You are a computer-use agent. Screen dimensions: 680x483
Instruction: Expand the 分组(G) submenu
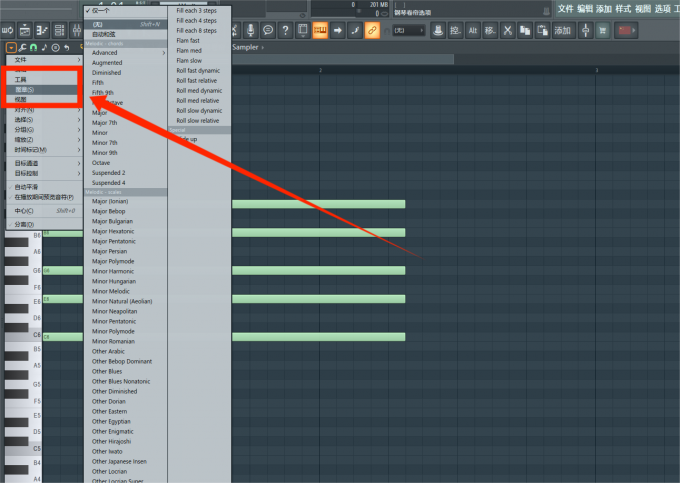[44, 130]
